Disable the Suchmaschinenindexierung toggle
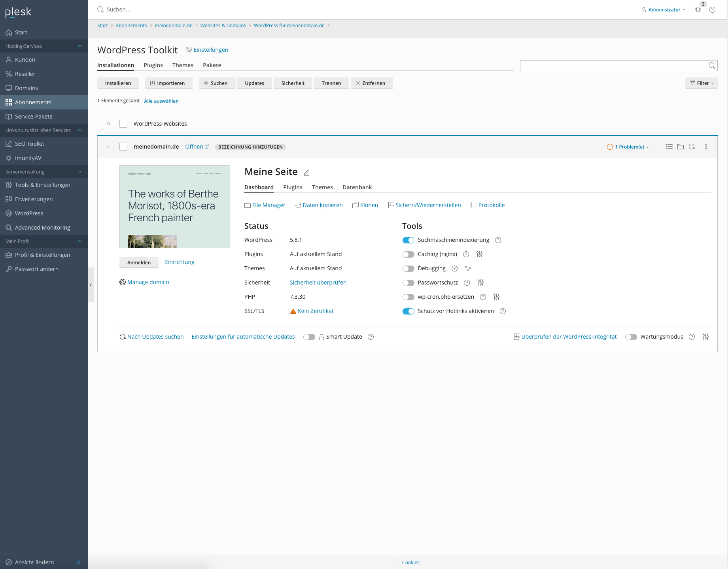728x569 pixels. (408, 240)
